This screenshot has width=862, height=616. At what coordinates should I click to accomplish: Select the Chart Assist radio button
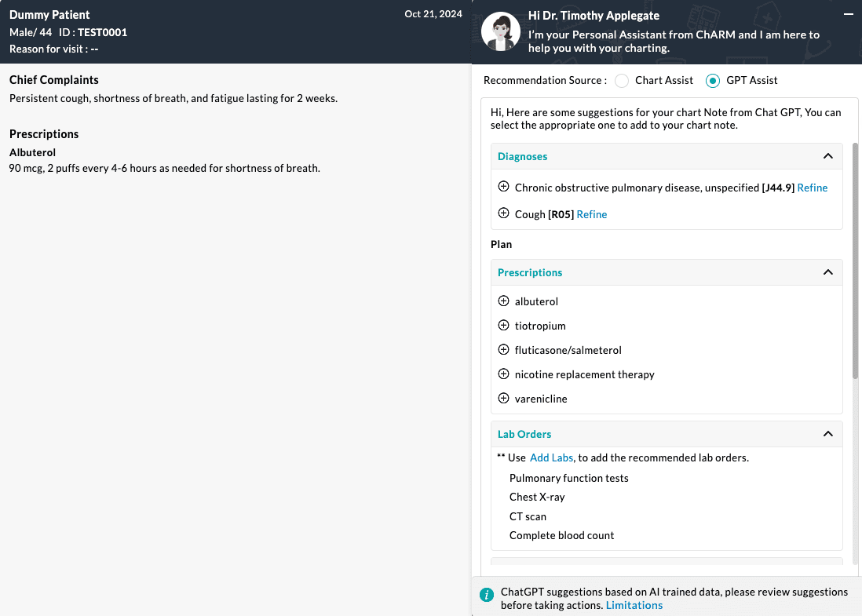pyautogui.click(x=622, y=80)
